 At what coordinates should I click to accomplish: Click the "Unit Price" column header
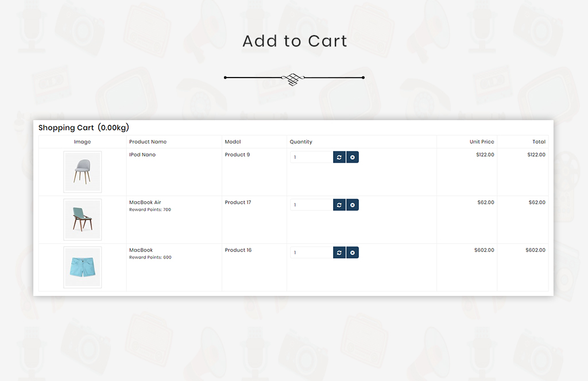(482, 142)
